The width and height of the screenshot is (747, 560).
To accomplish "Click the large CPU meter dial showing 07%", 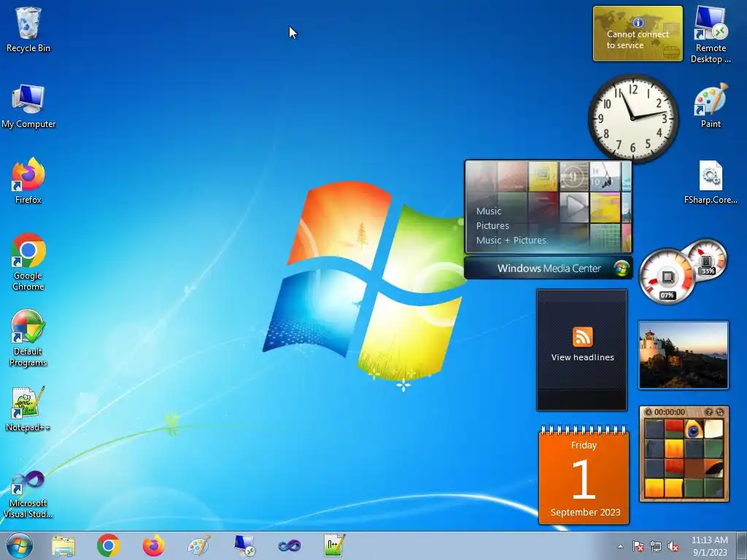I will click(667, 276).
